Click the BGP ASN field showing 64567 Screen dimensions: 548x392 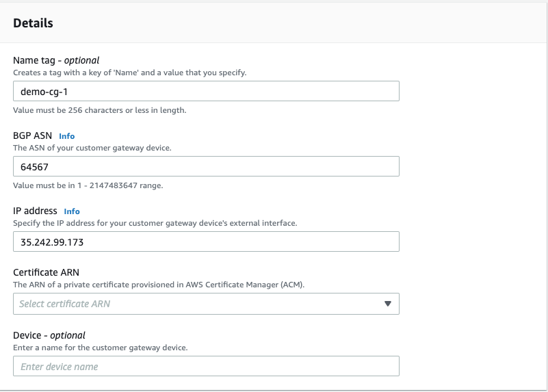pyautogui.click(x=206, y=166)
